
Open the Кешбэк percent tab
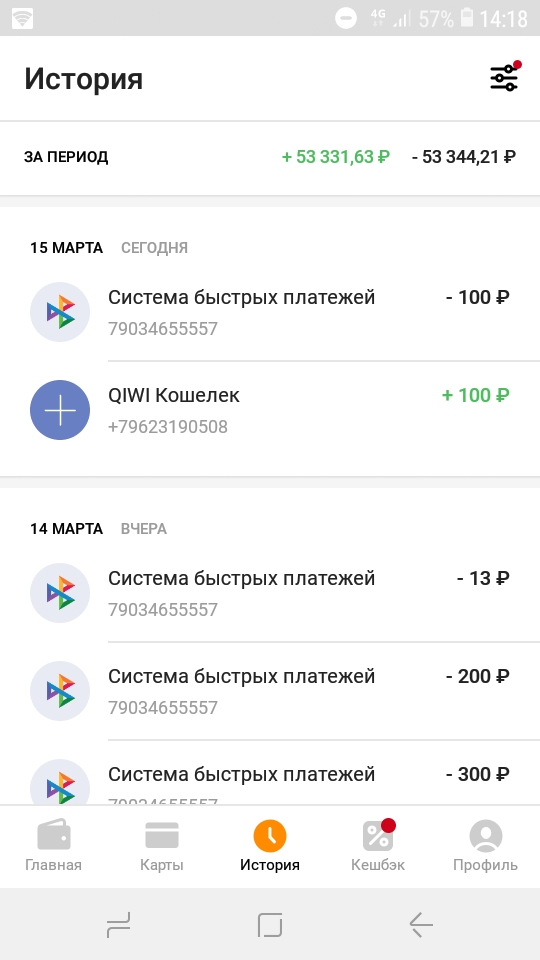(x=378, y=847)
